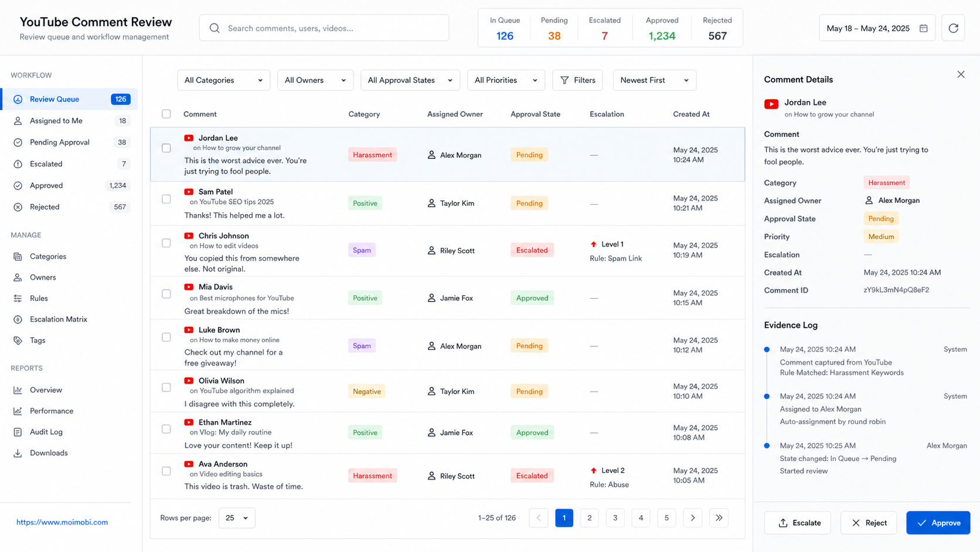Jump to last page double-arrow
The image size is (980, 552).
pyautogui.click(x=719, y=518)
